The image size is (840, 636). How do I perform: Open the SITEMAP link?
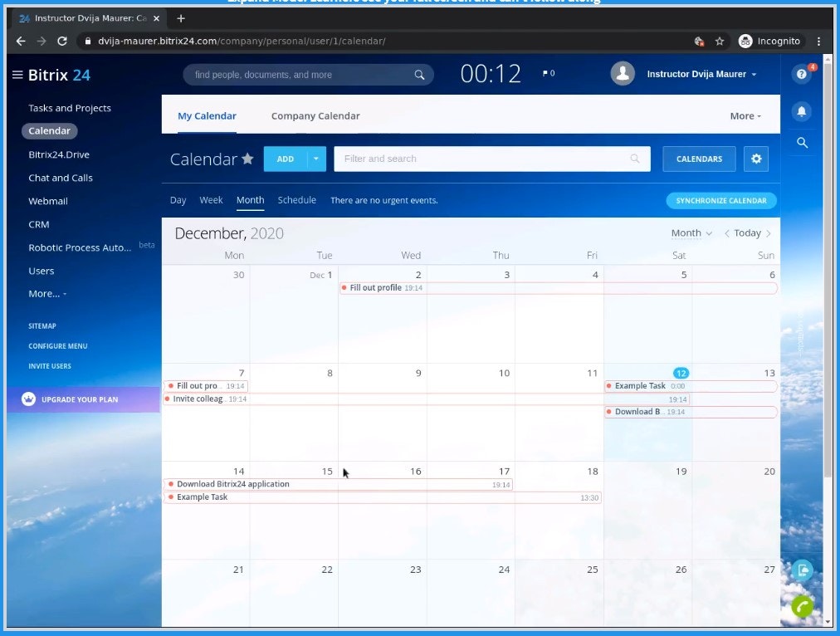(42, 325)
